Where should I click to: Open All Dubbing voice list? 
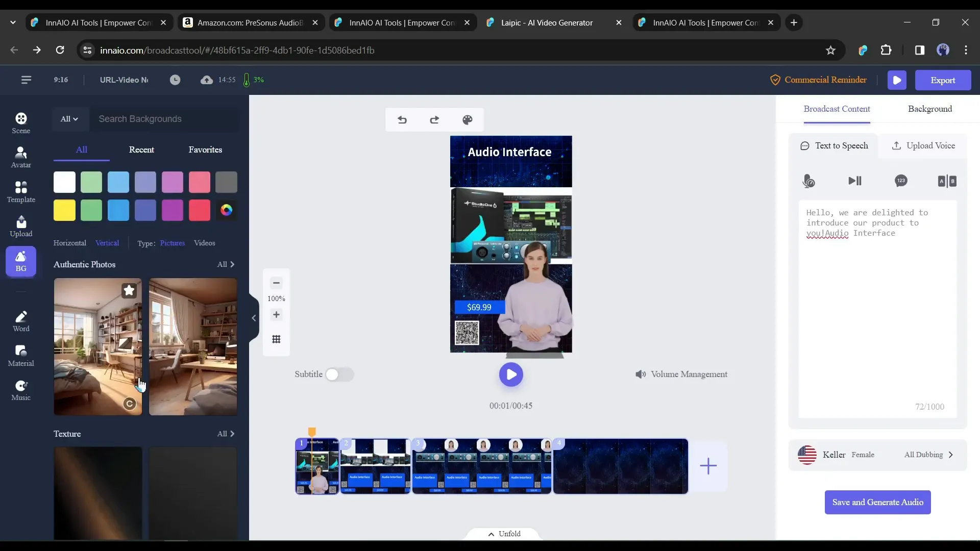pos(928,455)
